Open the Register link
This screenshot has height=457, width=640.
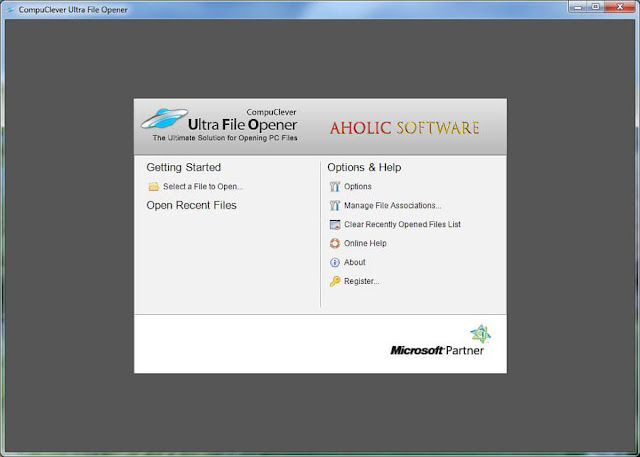click(361, 281)
